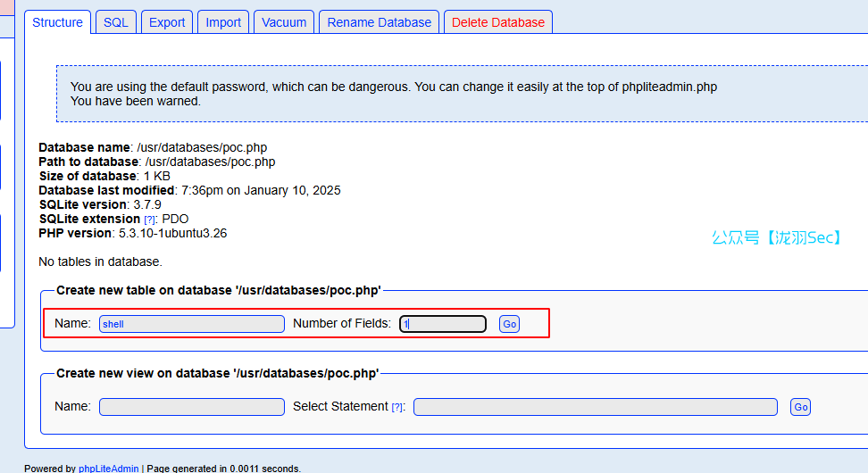Screen dimensions: 868x473
Task: Open the Vacuum tab
Action: tap(284, 22)
